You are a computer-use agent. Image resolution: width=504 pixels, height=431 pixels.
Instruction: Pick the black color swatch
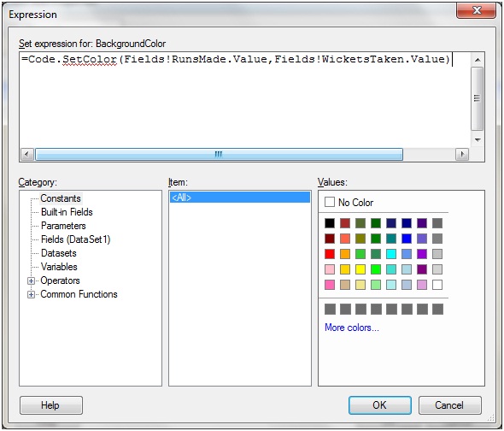[x=330, y=223]
